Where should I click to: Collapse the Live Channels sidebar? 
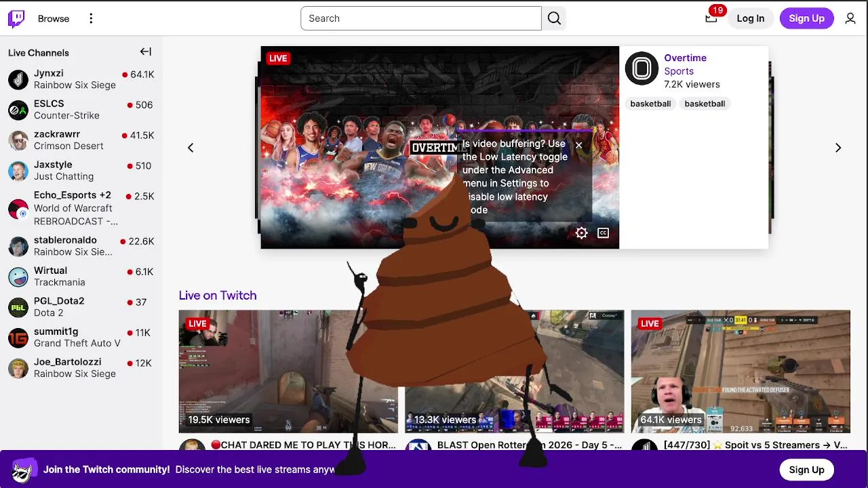pyautogui.click(x=146, y=52)
